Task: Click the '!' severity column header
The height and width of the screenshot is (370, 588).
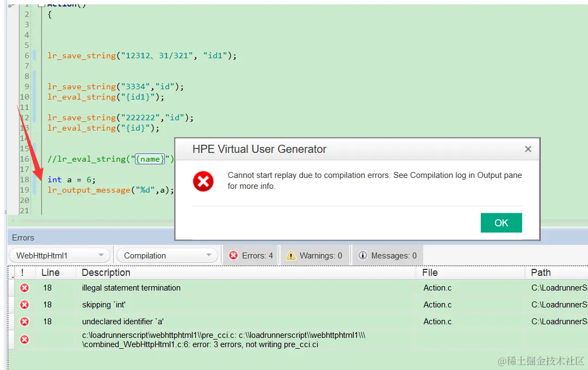Action: [x=22, y=273]
